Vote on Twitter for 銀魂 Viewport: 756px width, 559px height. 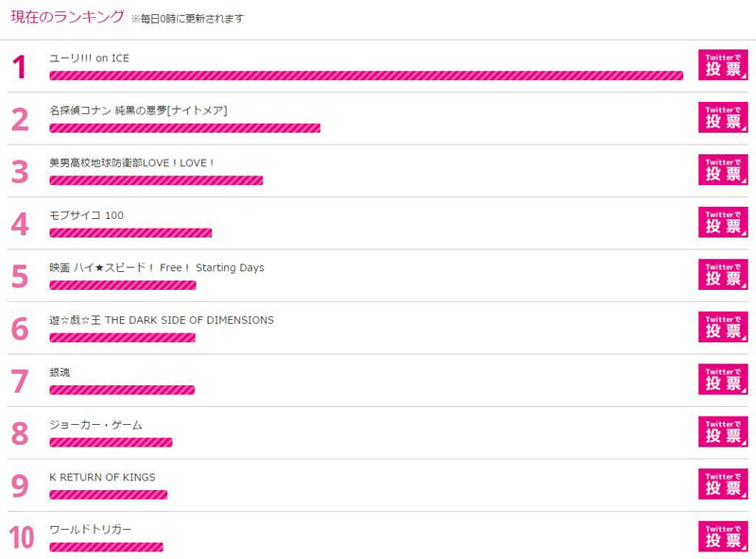click(723, 380)
